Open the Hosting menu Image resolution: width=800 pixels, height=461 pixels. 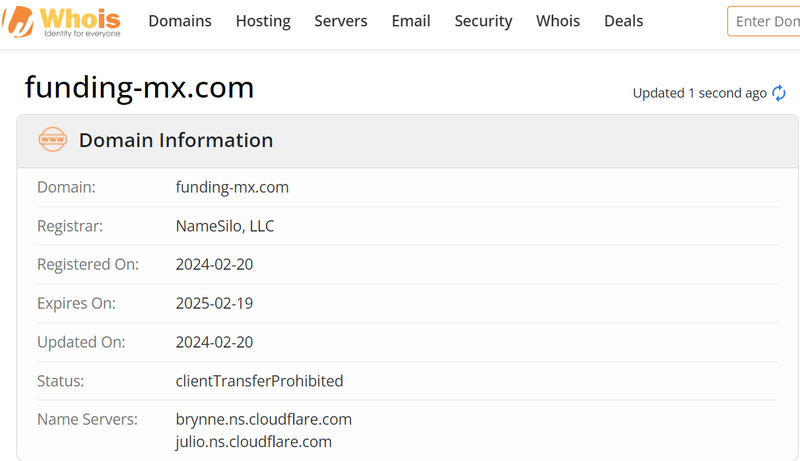[x=263, y=21]
